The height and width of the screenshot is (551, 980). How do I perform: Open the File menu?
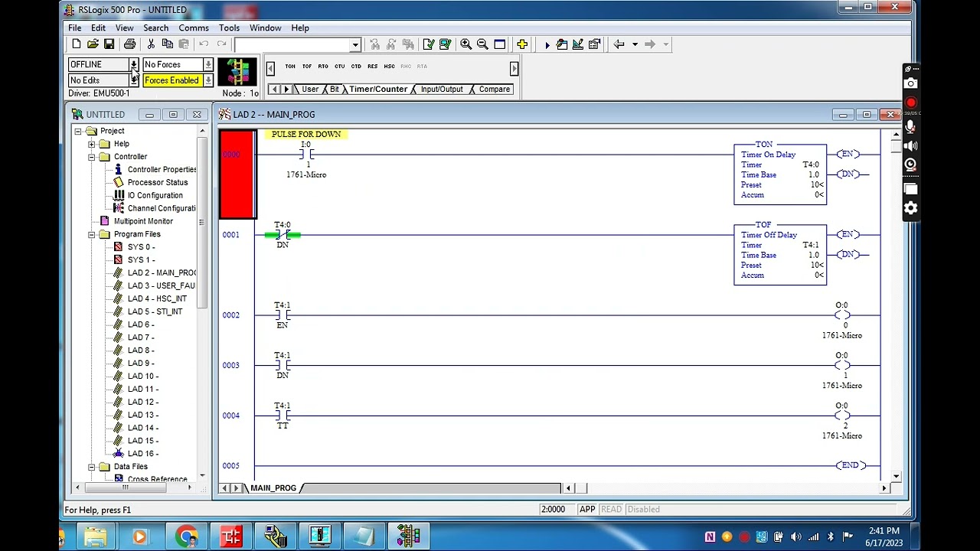click(x=75, y=28)
